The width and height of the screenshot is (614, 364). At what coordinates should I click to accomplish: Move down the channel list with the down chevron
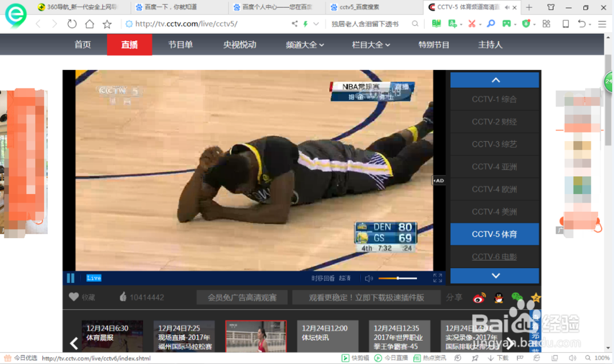click(495, 276)
